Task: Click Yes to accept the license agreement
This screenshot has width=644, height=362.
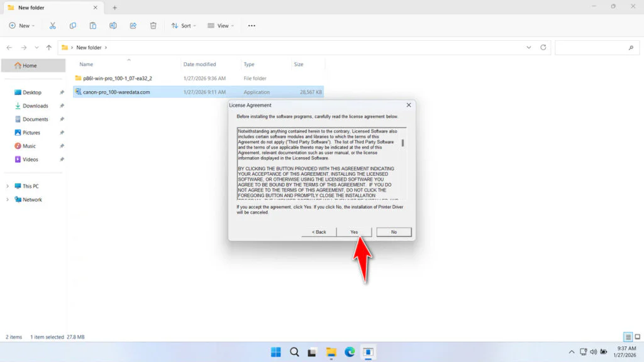Action: [x=354, y=231]
